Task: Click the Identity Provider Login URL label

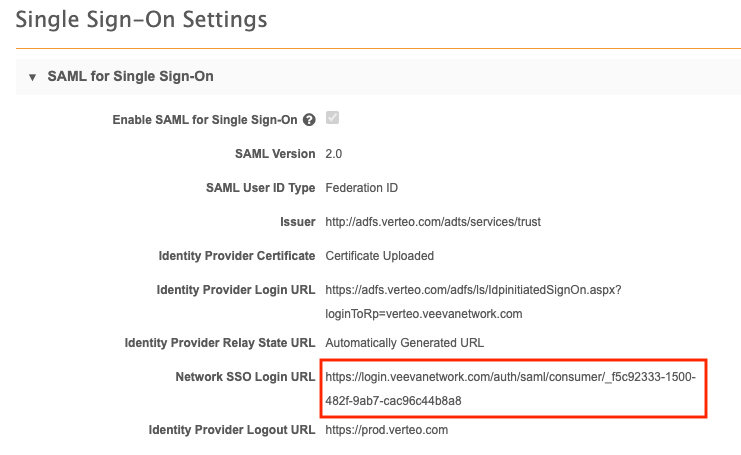Action: pos(236,290)
